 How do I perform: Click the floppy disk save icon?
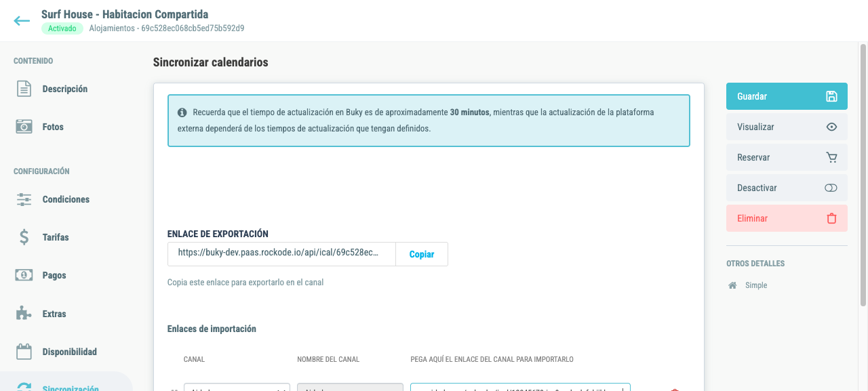click(831, 96)
